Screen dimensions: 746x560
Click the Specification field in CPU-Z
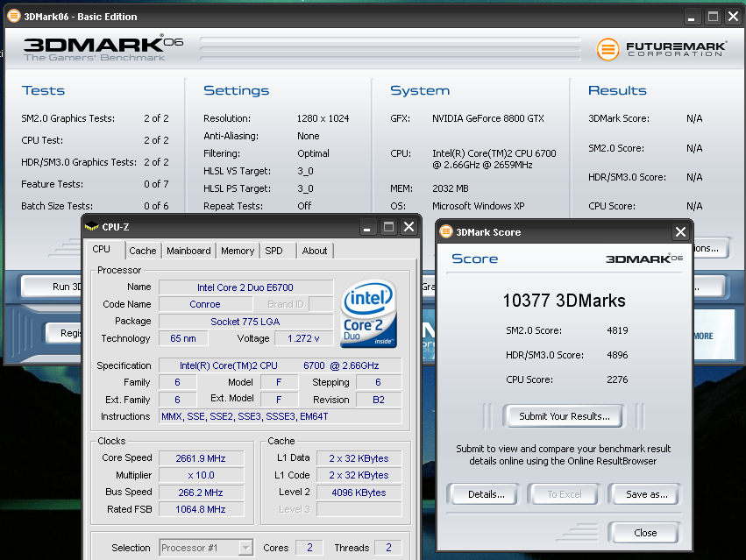(x=281, y=365)
